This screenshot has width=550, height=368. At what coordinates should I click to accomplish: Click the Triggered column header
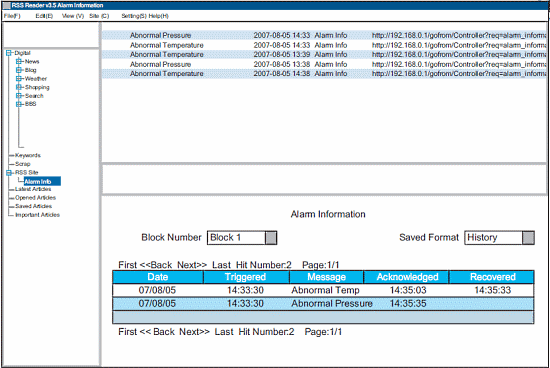pyautogui.click(x=246, y=277)
